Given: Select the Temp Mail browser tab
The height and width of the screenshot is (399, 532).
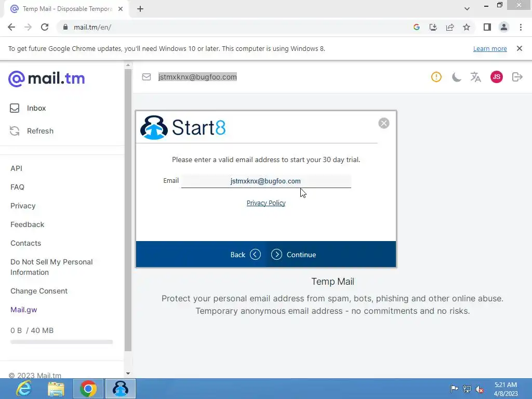Looking at the screenshot, I should (x=66, y=9).
